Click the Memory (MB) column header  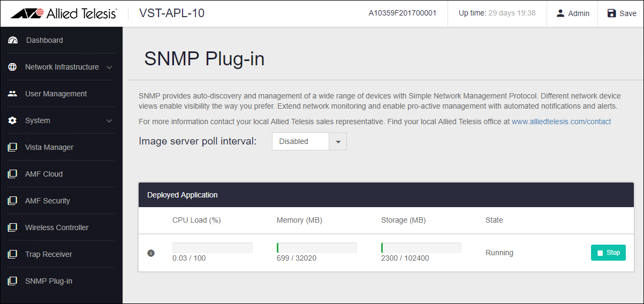click(x=299, y=220)
